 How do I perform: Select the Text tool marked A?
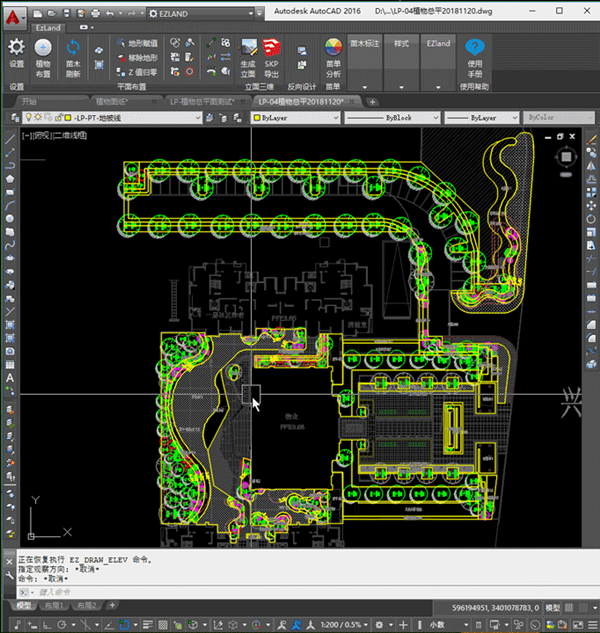click(10, 379)
